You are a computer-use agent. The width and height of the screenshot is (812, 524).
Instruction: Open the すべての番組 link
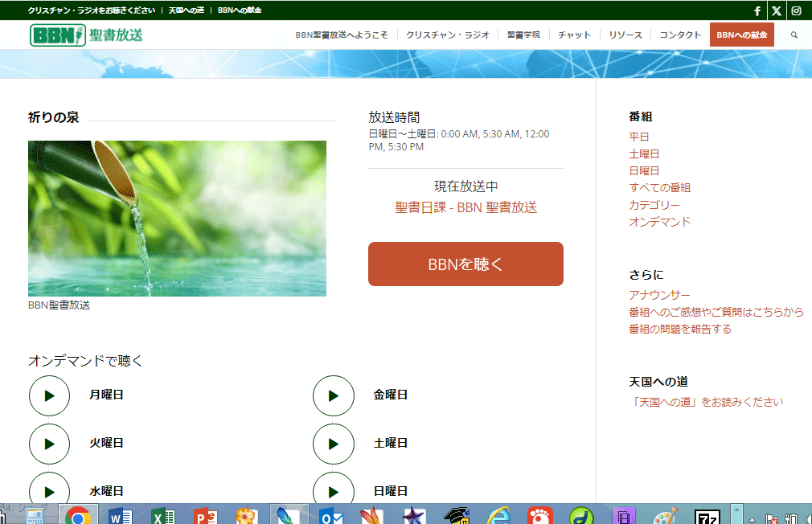coord(659,187)
